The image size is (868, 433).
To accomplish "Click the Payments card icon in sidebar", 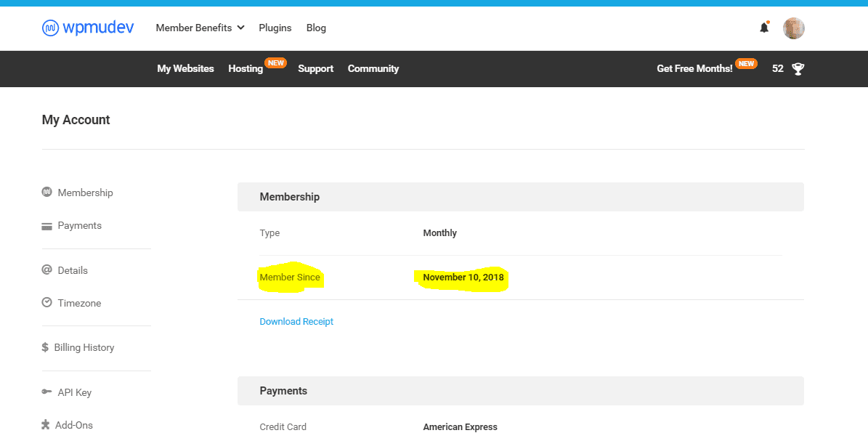I will pos(46,225).
